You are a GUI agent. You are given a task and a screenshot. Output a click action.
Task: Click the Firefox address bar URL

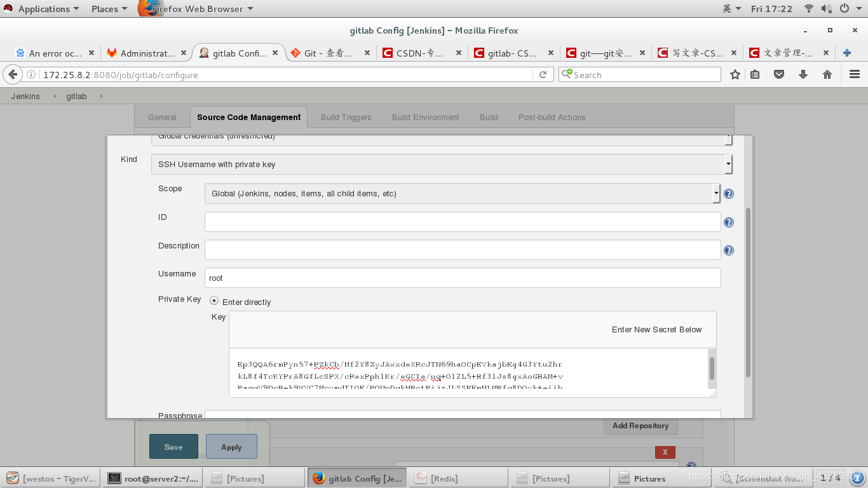[287, 74]
